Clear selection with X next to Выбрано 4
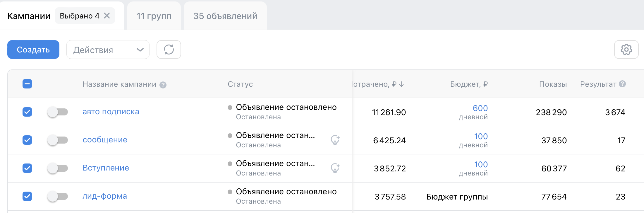This screenshot has height=213, width=644. pyautogui.click(x=107, y=16)
